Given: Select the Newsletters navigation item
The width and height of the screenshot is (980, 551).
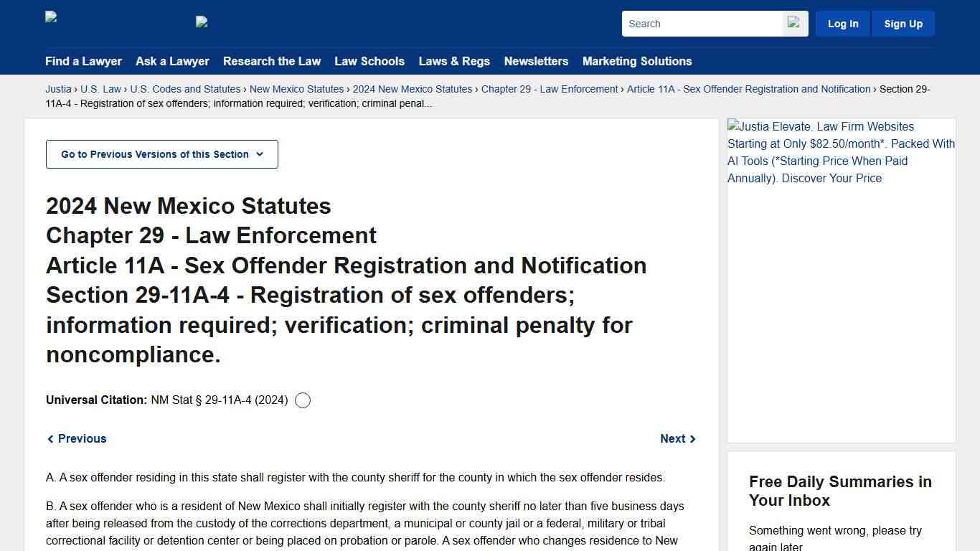Looking at the screenshot, I should tap(536, 61).
